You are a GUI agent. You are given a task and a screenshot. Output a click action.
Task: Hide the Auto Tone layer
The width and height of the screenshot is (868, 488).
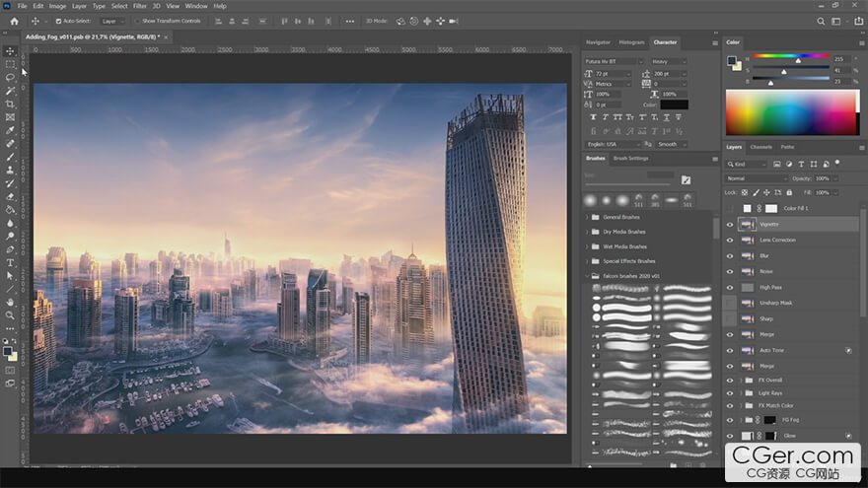tap(730, 351)
